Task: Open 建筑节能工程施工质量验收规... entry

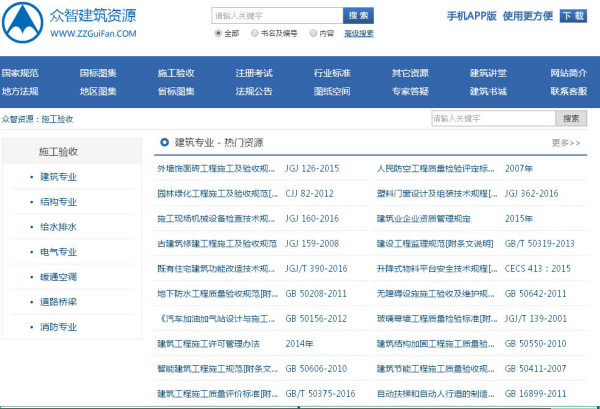Action: (435, 369)
